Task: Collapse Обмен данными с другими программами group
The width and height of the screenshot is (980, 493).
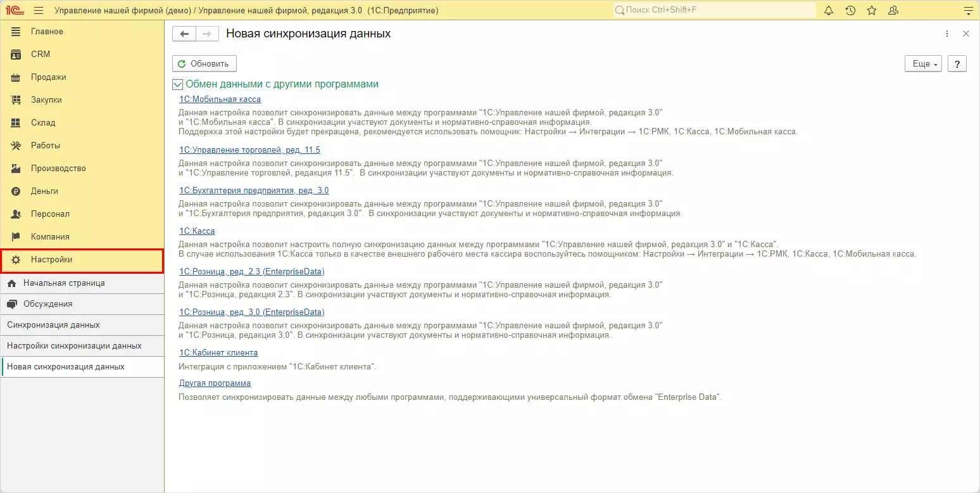Action: point(177,84)
